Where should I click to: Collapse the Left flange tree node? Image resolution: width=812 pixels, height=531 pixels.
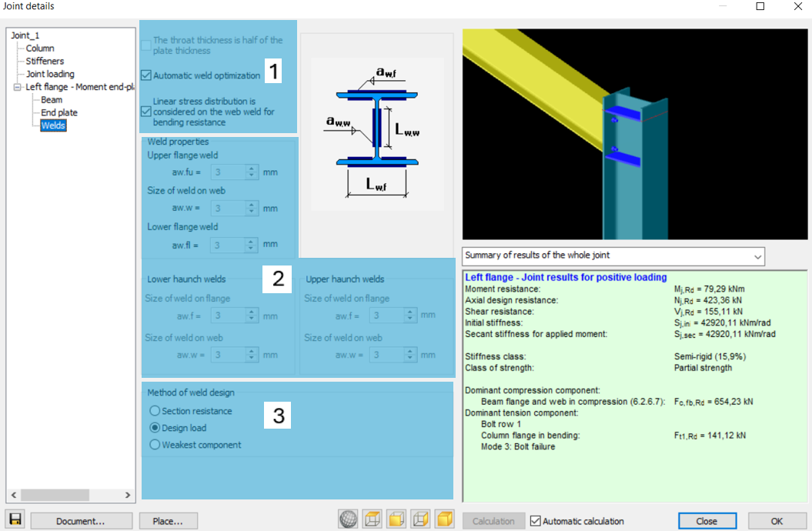[x=17, y=87]
